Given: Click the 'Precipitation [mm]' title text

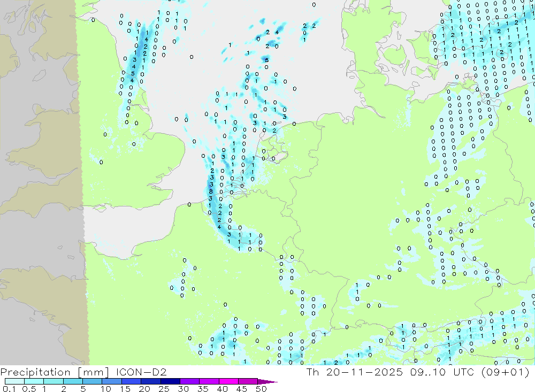Looking at the screenshot, I should 55,372.
